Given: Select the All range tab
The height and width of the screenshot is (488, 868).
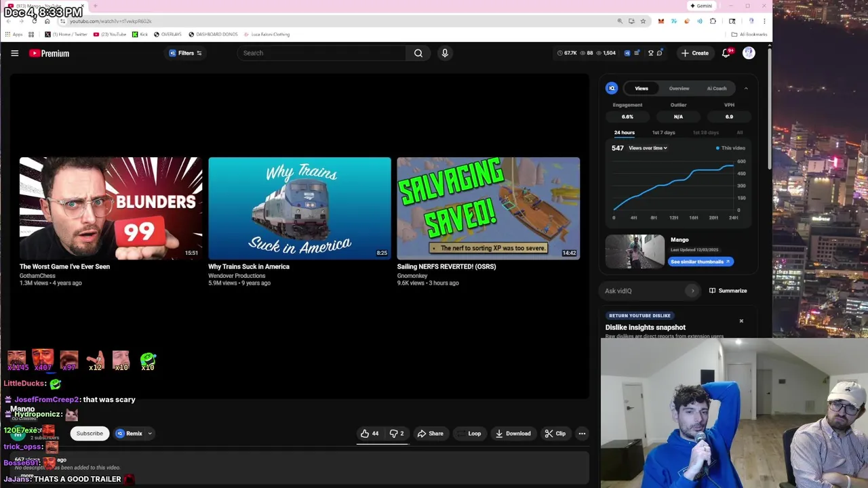Looking at the screenshot, I should click(x=740, y=133).
